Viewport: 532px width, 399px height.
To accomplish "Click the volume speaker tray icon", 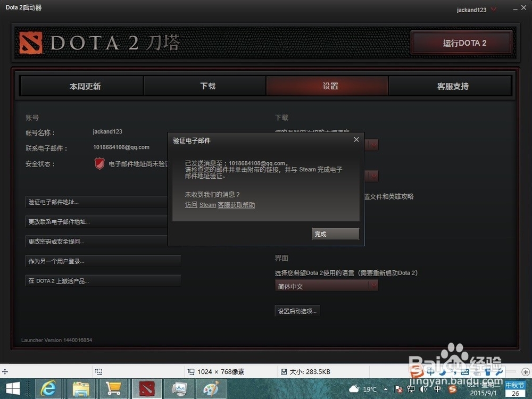I will point(423,389).
